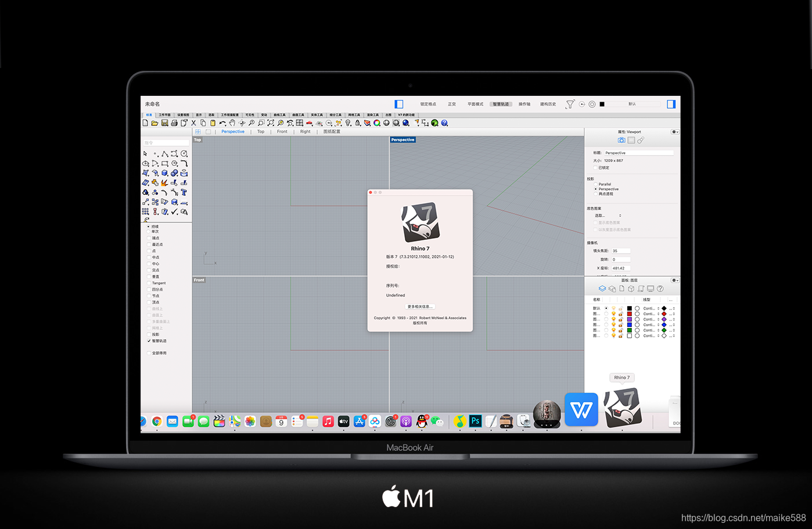Click the blue render sphere icon
The width and height of the screenshot is (812, 529).
tap(405, 123)
